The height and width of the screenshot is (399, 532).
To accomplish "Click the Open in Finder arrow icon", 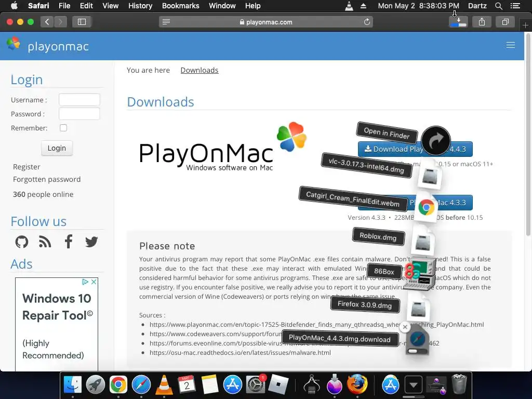I will point(436,141).
